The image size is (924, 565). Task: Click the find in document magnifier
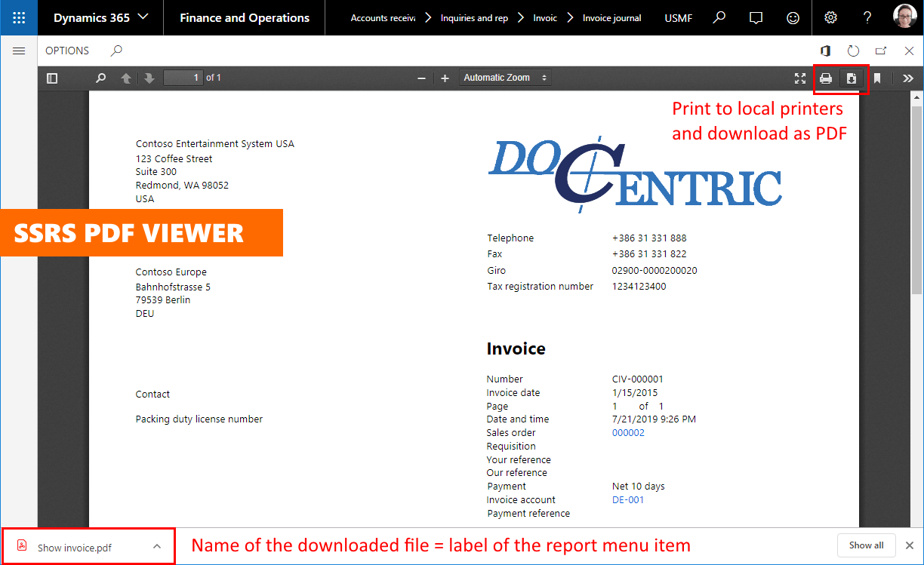[100, 78]
